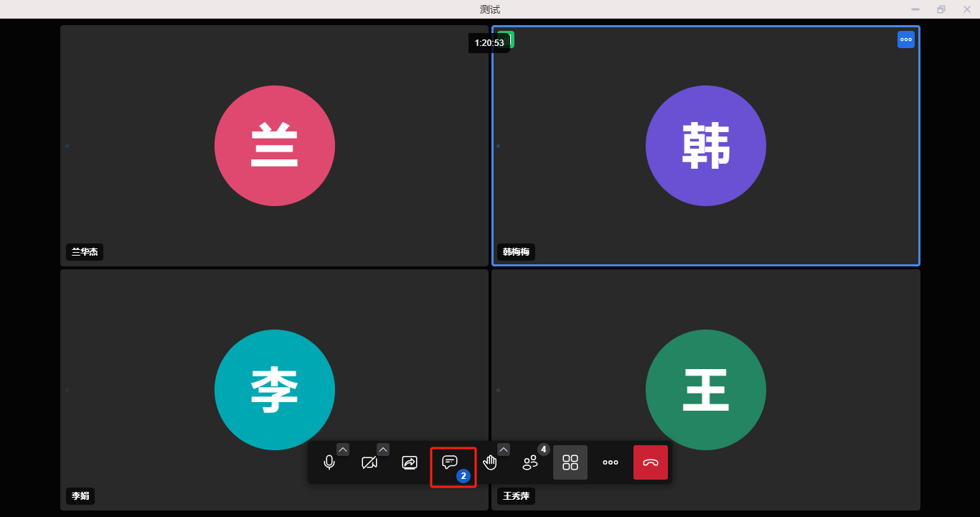Open the participants list
980x517 pixels.
coord(530,462)
